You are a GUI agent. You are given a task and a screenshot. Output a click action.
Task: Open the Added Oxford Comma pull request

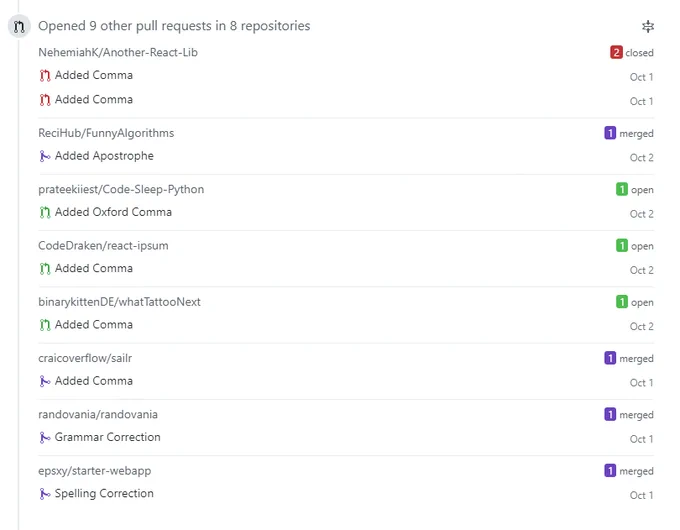[113, 212]
